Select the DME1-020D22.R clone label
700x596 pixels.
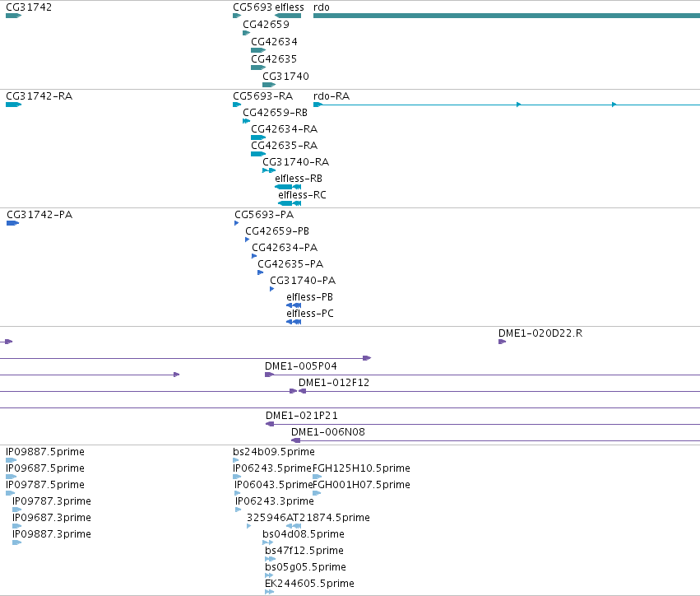540,333
